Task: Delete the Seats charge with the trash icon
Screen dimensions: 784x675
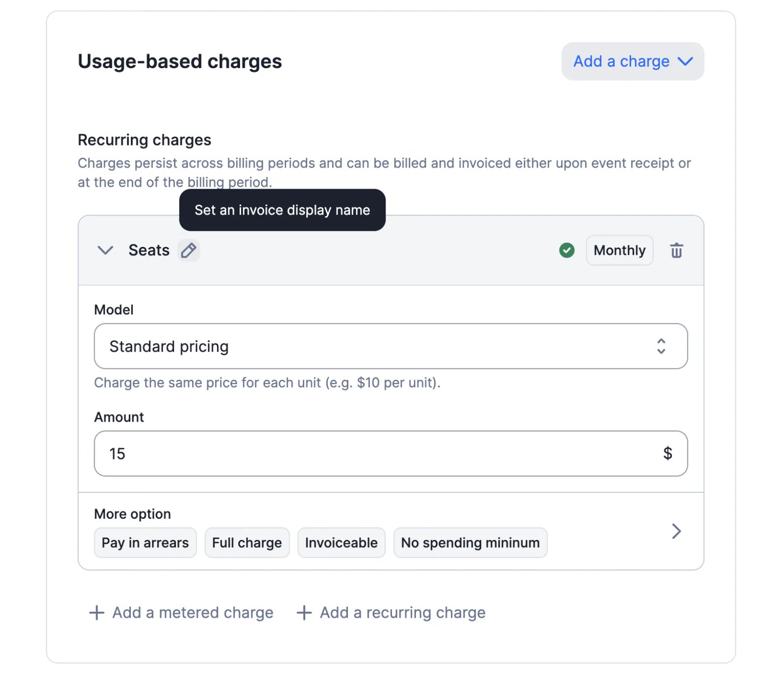Action: (x=677, y=250)
